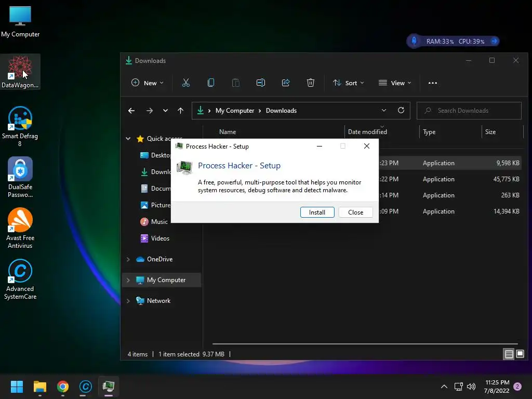Open the notification badge showing 2

[517, 387]
